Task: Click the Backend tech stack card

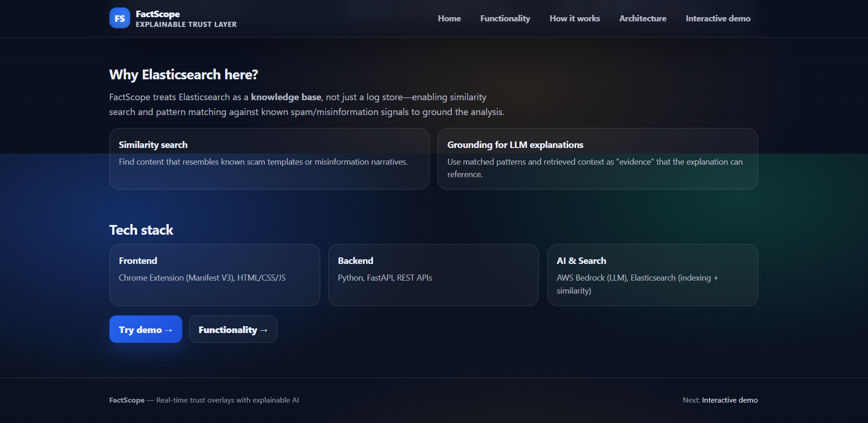Action: pos(433,275)
